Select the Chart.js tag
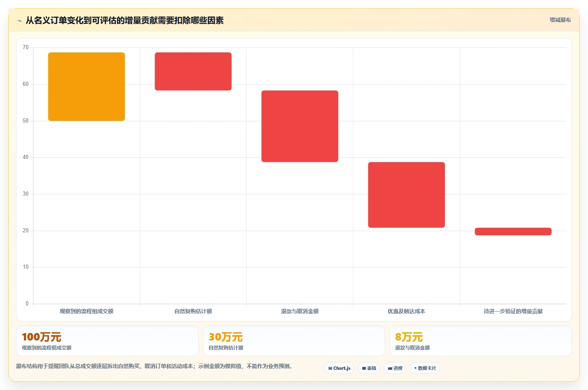588x390 pixels. pos(339,368)
